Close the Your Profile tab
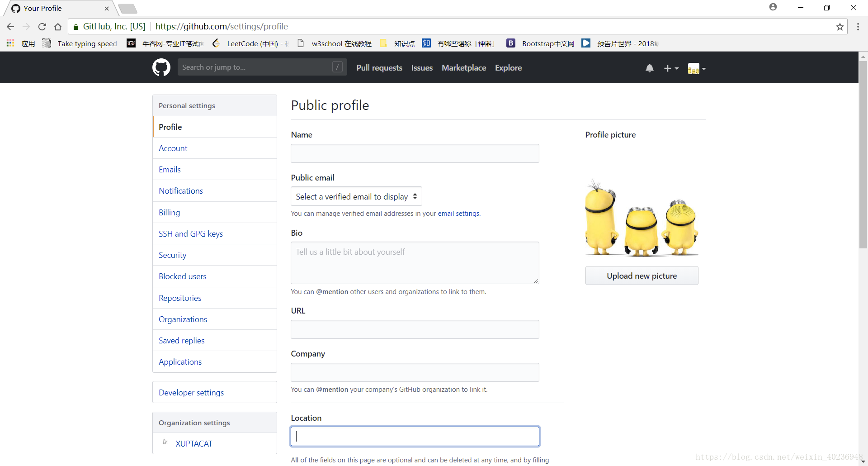 coord(107,9)
